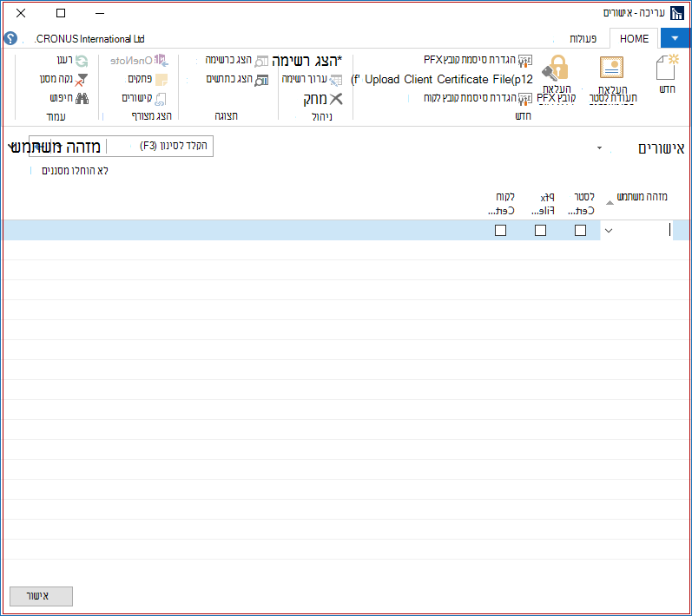Click the לקוח Cert column header
The image size is (692, 616).
click(x=501, y=203)
